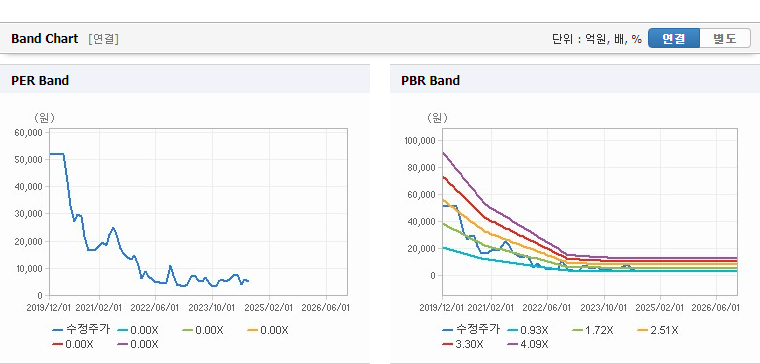
Task: Click the (원) unit label above PBR Band chart
Action: click(437, 118)
